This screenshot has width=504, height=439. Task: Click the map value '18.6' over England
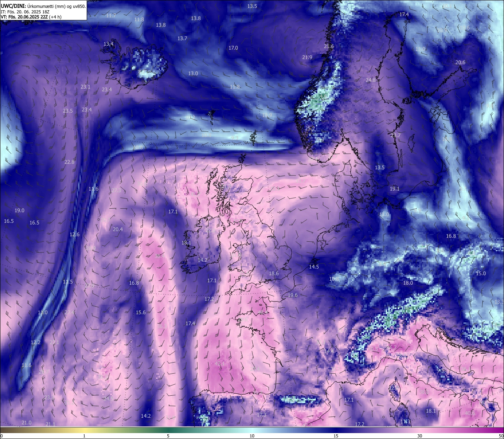tap(274, 274)
